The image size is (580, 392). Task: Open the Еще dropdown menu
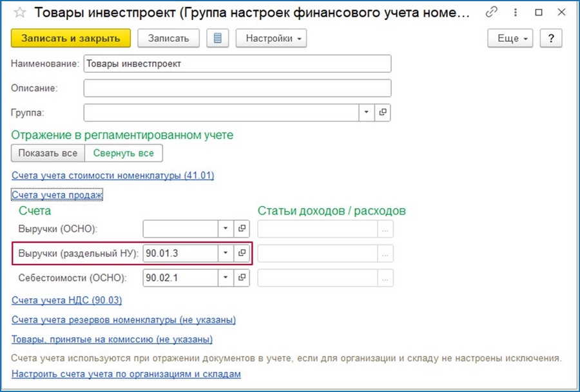tap(510, 38)
